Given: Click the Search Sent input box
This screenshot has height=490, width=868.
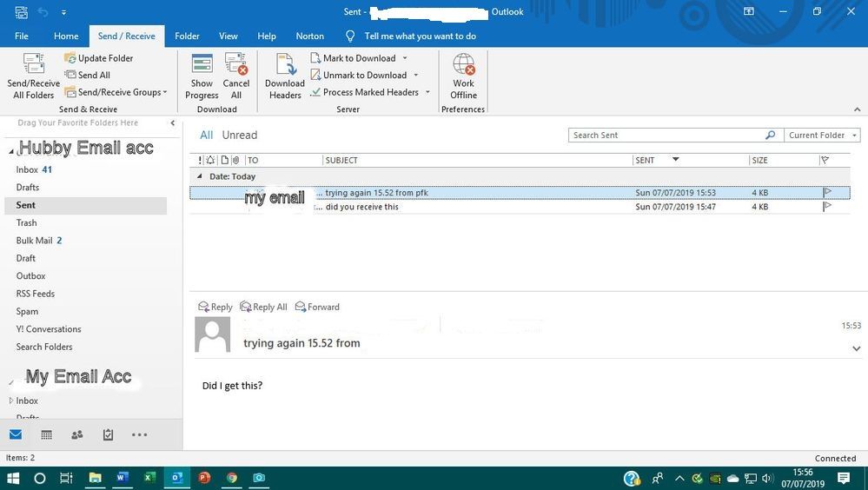Looking at the screenshot, I should [x=666, y=136].
